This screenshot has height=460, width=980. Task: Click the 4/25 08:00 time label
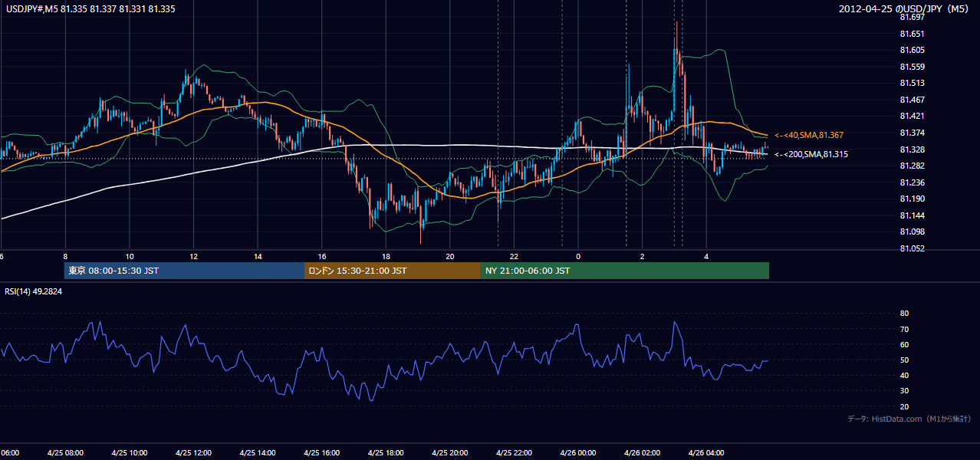pos(65,452)
